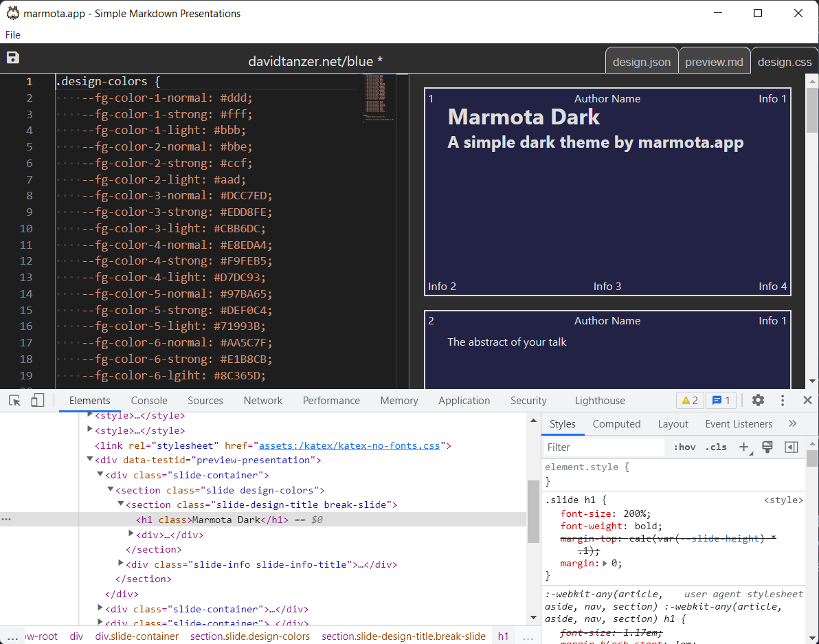Open the warnings counter showing 2 warnings

click(x=689, y=399)
